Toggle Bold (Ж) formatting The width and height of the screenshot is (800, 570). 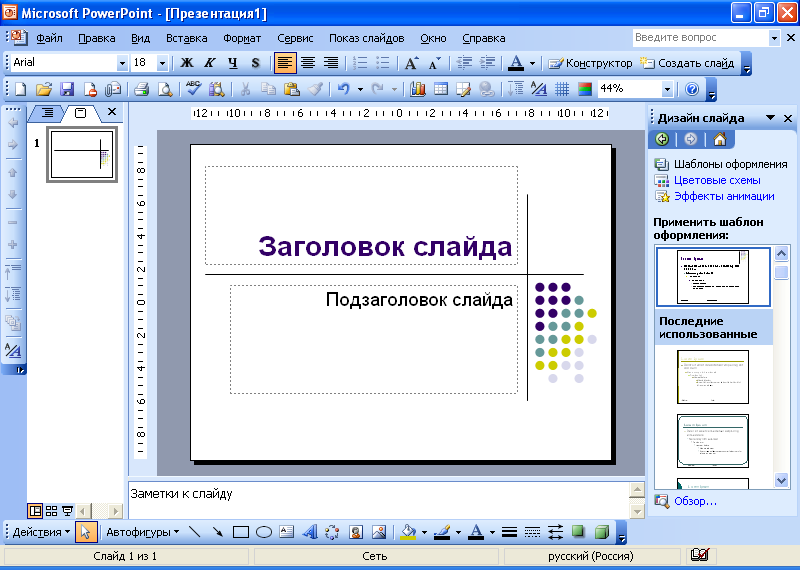click(187, 63)
